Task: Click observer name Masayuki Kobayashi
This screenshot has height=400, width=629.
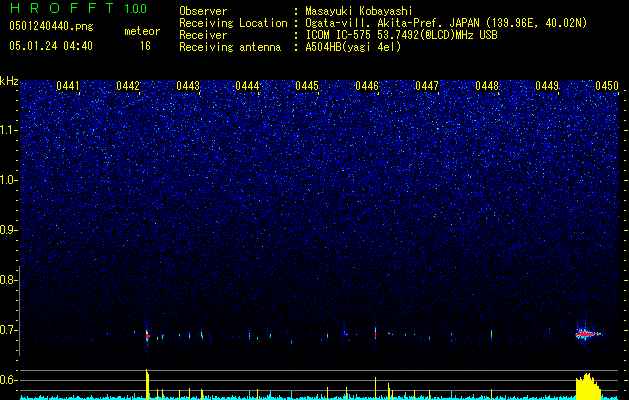Action: [x=359, y=11]
